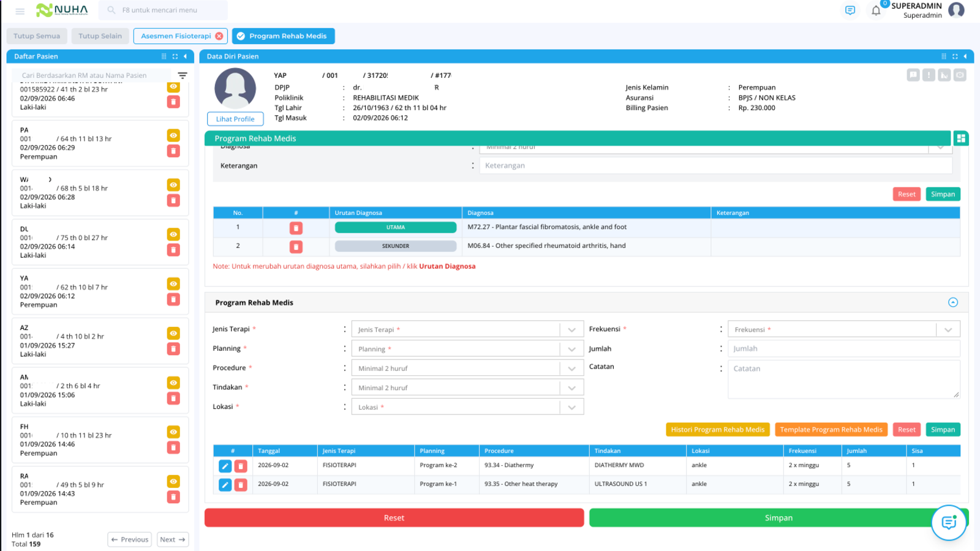Image resolution: width=980 pixels, height=551 pixels.
Task: View patient AZ with the yellow eye icon
Action: point(173,333)
